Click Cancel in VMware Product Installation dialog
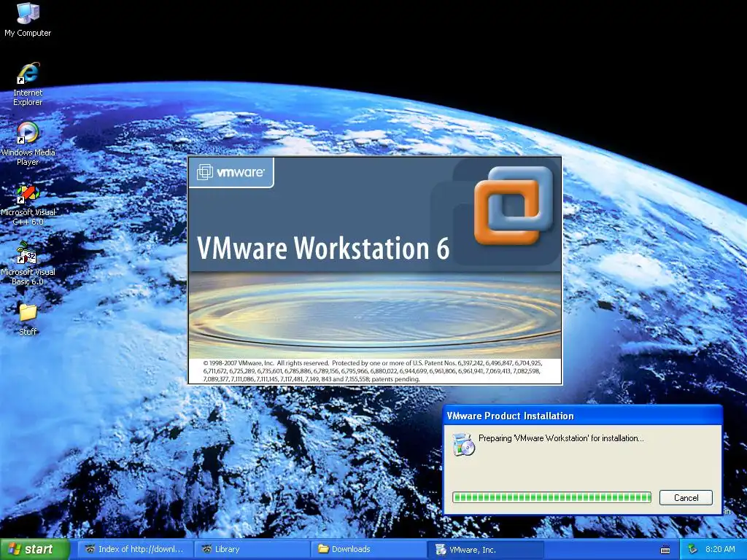 [686, 497]
